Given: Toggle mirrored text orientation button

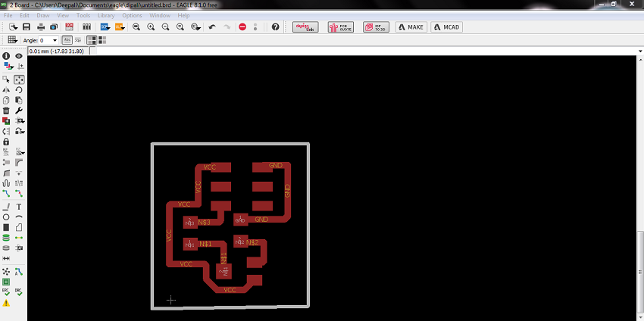Looking at the screenshot, I should [x=77, y=40].
